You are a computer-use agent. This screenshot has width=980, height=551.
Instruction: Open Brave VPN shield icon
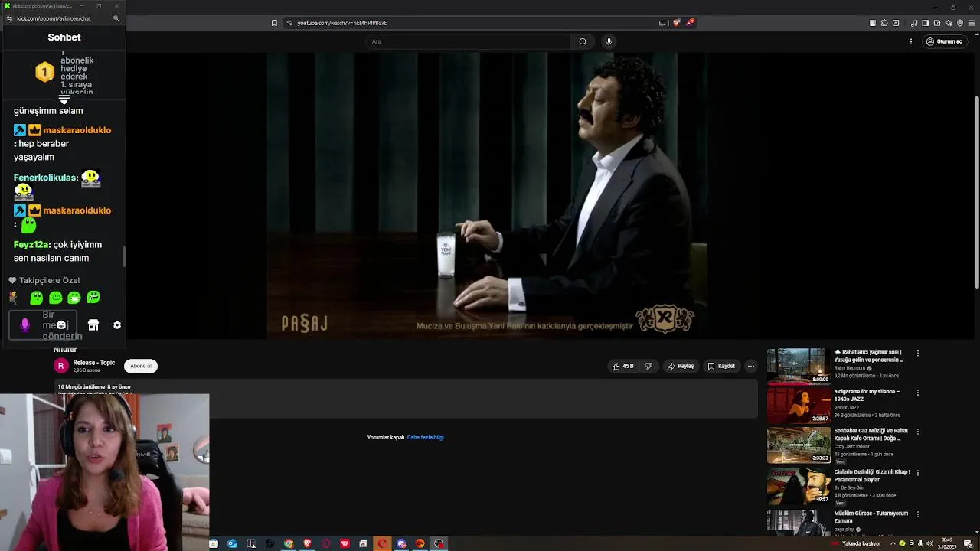960,23
